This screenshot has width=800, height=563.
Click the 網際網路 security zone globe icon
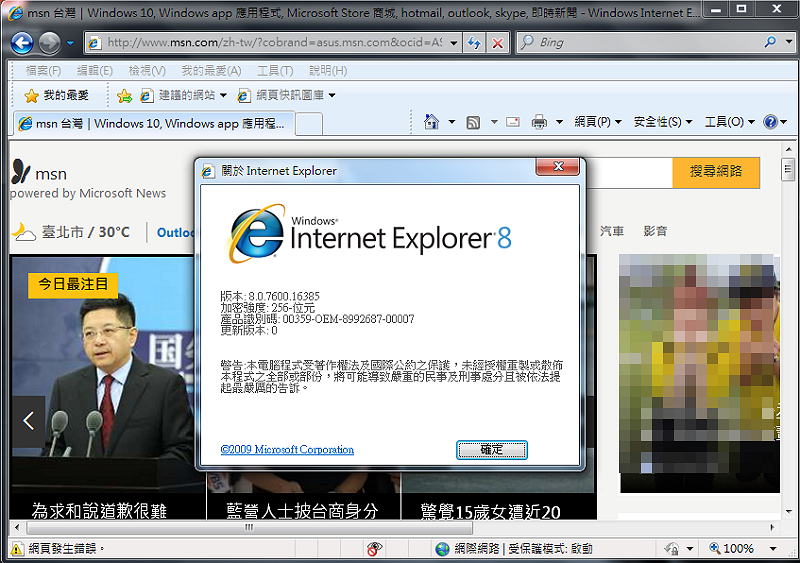click(x=442, y=549)
